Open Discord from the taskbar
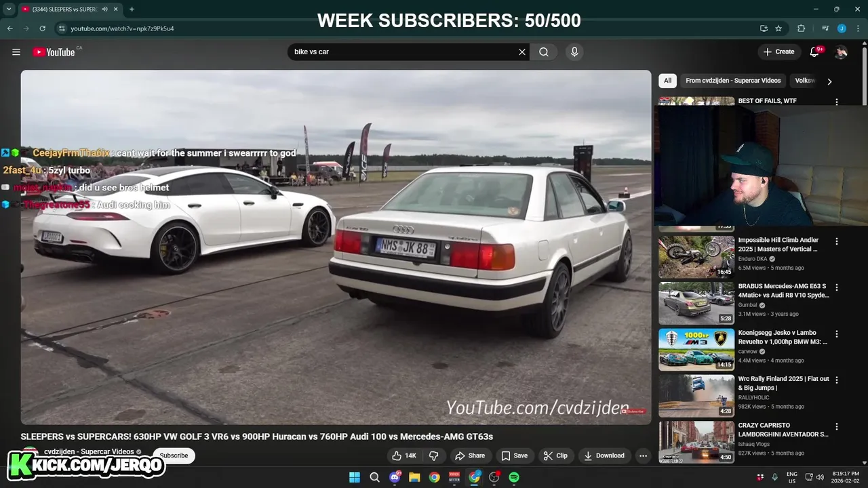Viewport: 868px width, 488px height. (395, 477)
